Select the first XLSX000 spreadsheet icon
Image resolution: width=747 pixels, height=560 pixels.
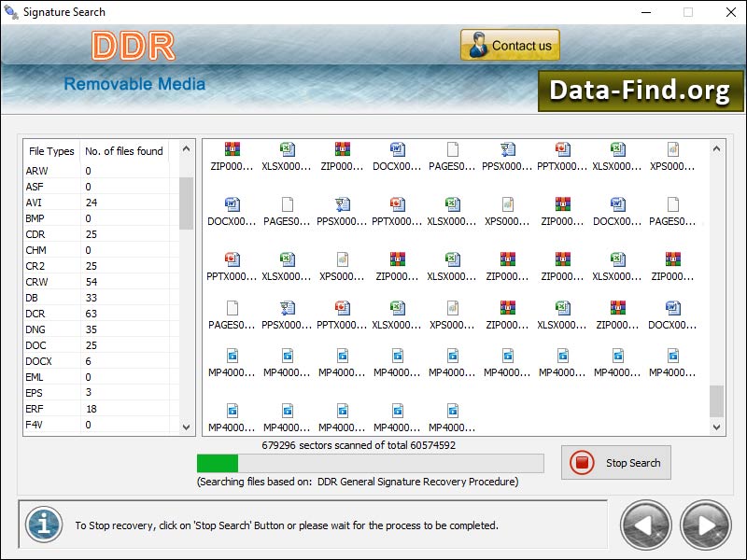click(x=287, y=147)
